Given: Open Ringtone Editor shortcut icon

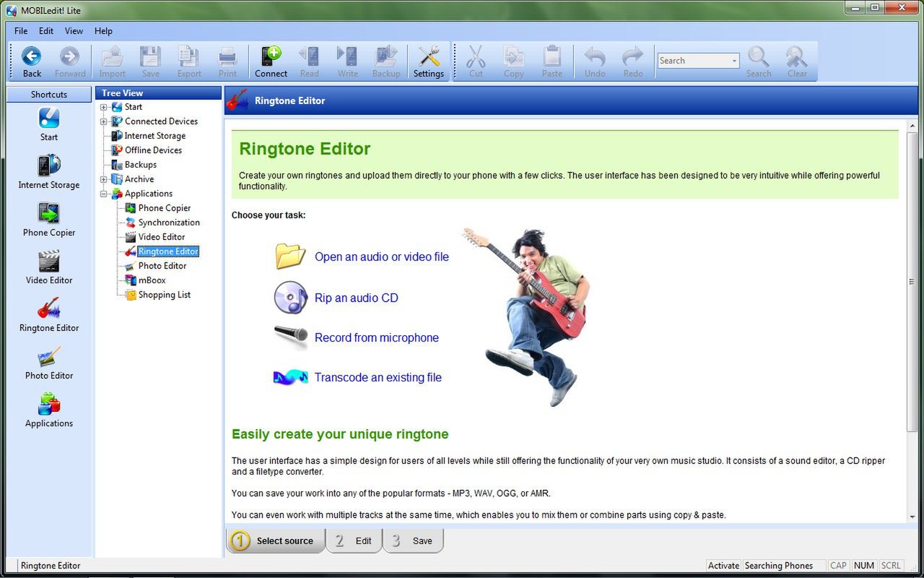Looking at the screenshot, I should pyautogui.click(x=49, y=315).
